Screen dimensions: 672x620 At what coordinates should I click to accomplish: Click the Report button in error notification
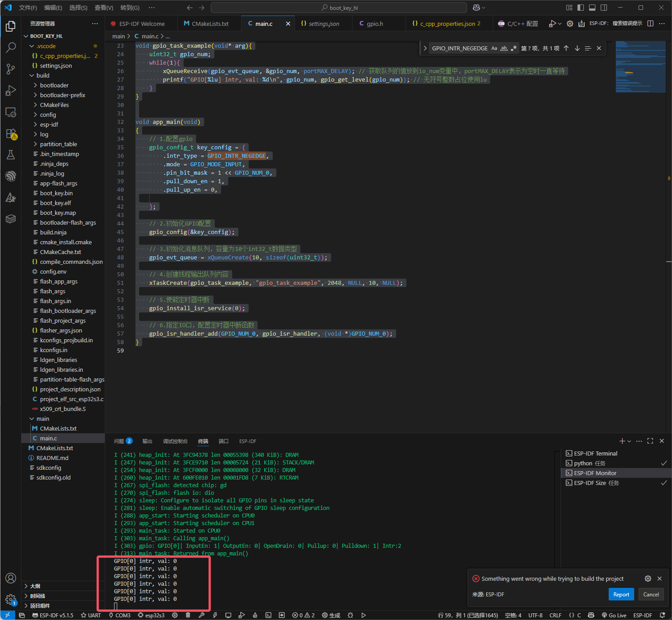point(621,594)
